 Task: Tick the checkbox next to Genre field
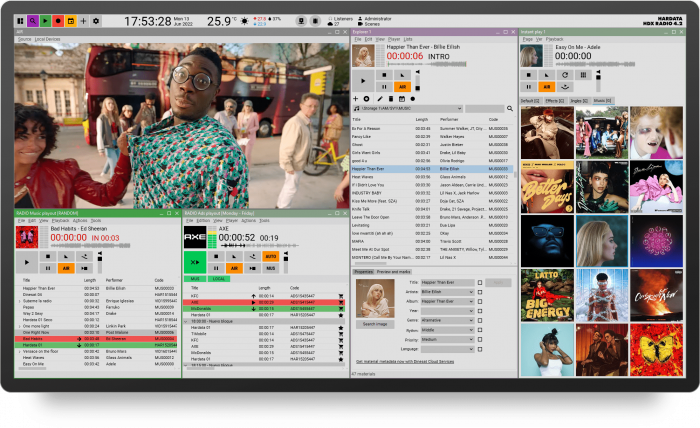(x=480, y=320)
